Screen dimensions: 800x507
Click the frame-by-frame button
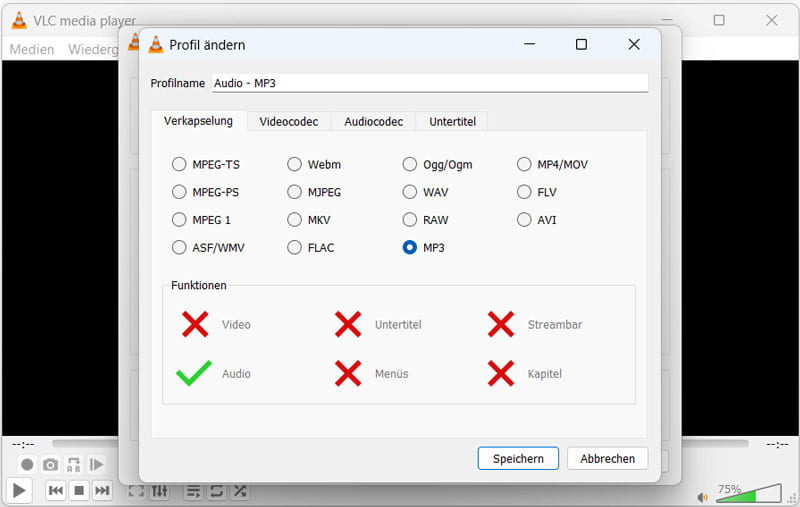pyautogui.click(x=96, y=465)
